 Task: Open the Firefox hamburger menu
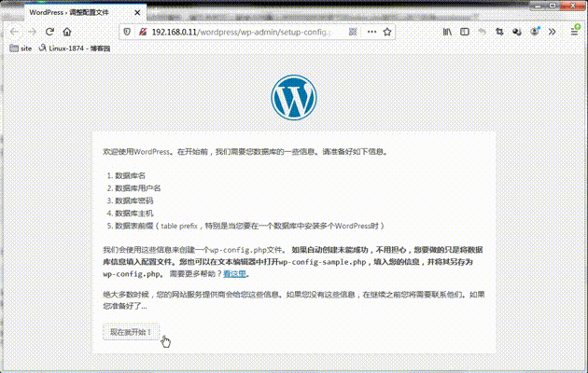tap(574, 32)
